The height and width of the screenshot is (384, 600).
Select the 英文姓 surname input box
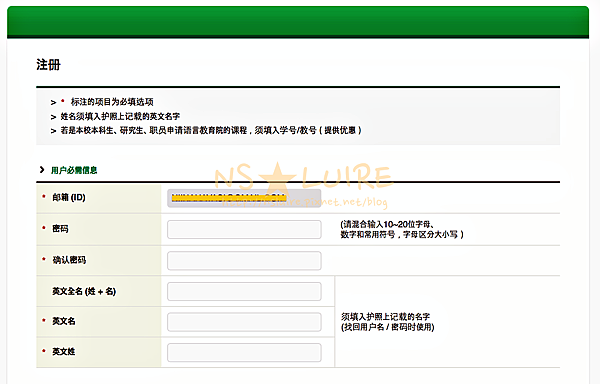click(244, 353)
